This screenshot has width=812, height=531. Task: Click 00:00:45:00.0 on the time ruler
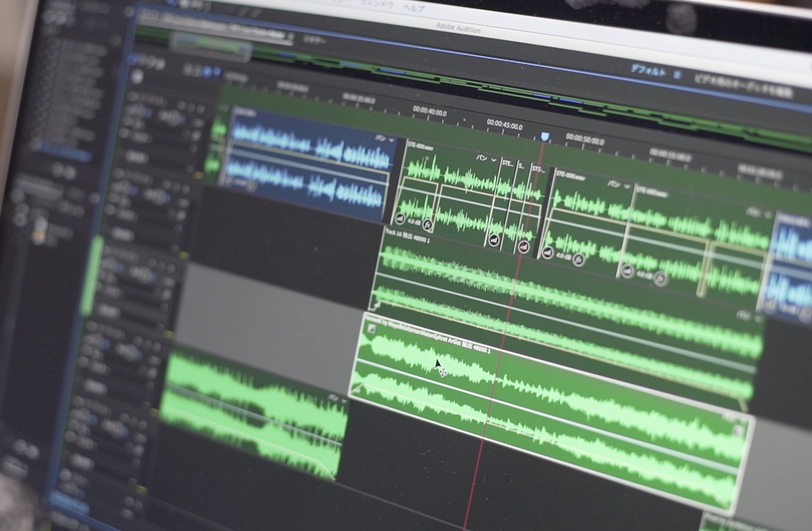(x=504, y=125)
